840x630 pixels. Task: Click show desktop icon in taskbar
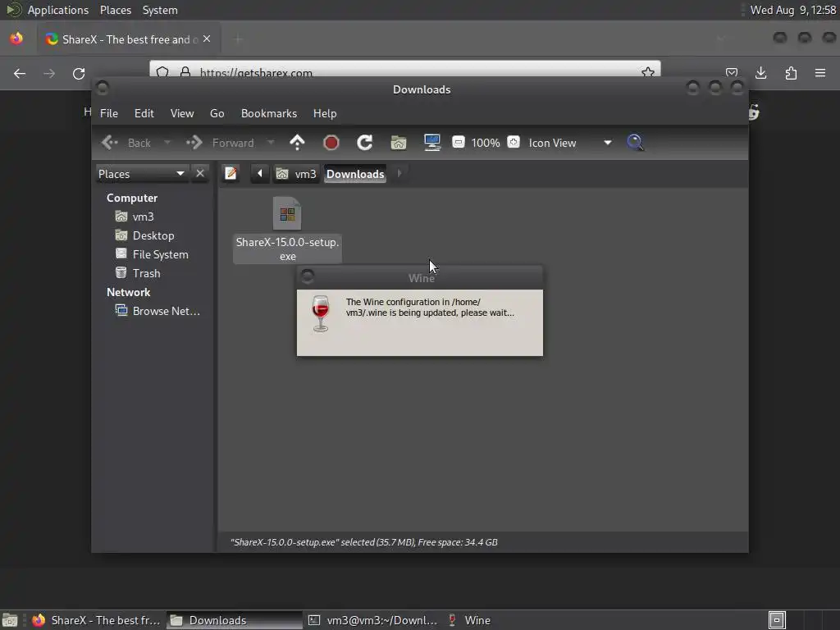(10, 620)
